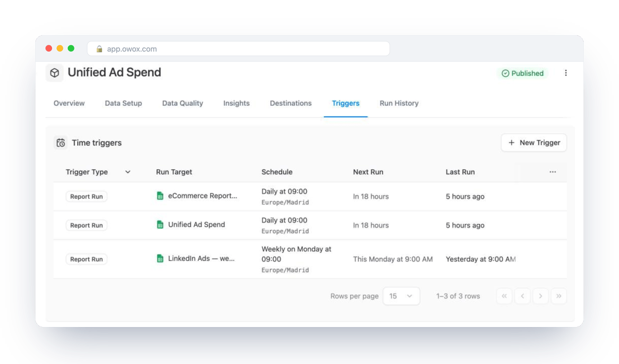
Task: Click 'Yesterday at 9:00 AM' last run value
Action: (481, 259)
